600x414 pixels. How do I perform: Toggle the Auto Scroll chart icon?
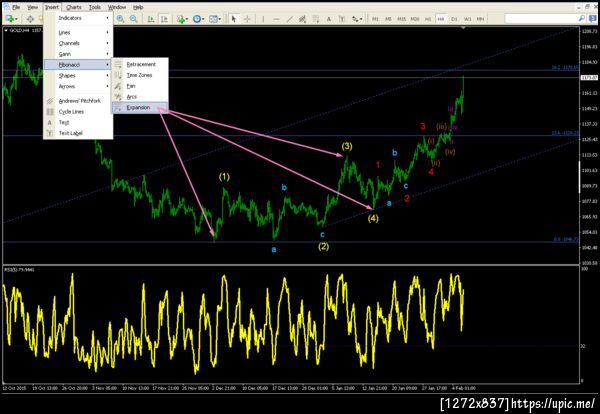click(x=151, y=19)
